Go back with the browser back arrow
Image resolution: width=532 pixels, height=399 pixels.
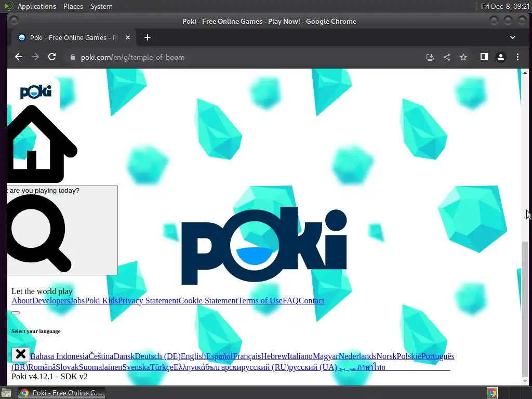click(x=19, y=57)
